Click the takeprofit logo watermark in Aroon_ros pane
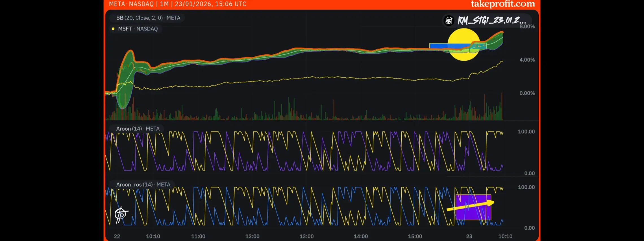 [x=121, y=214]
